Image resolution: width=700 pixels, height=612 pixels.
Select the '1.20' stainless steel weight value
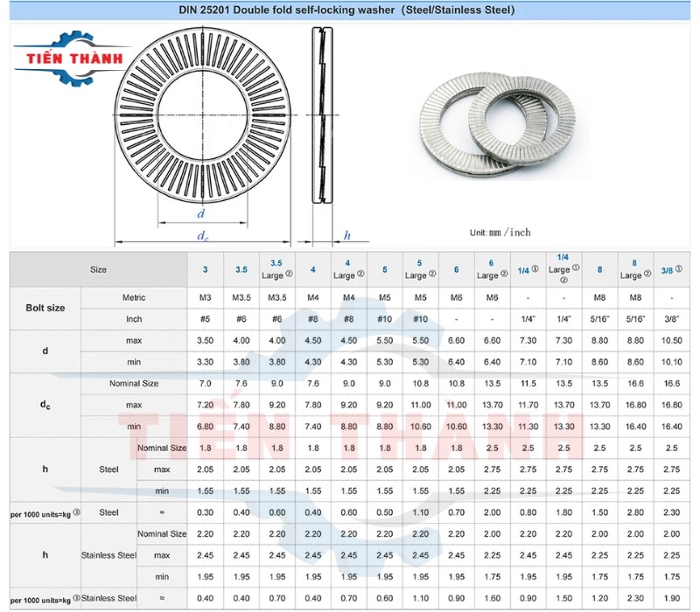coord(599,598)
